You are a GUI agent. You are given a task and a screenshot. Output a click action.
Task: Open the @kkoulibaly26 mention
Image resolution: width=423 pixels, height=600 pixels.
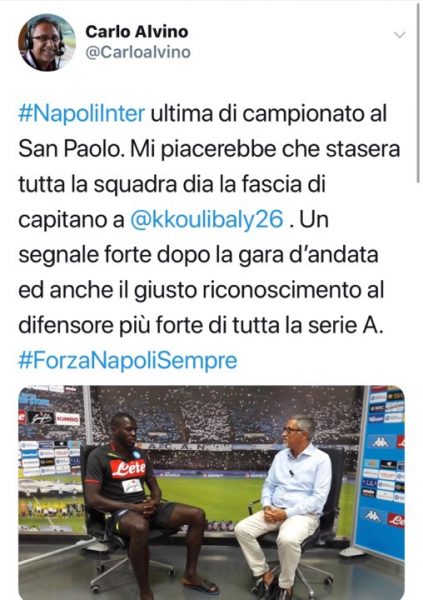click(x=207, y=220)
